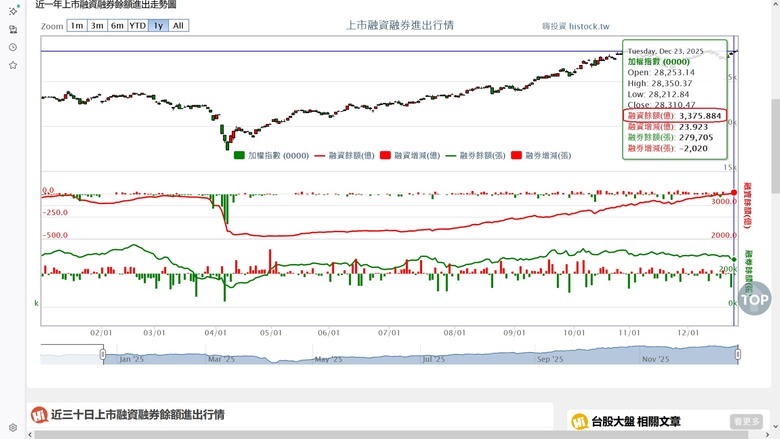Show All data range on chart
This screenshot has height=439, width=780.
coord(179,25)
